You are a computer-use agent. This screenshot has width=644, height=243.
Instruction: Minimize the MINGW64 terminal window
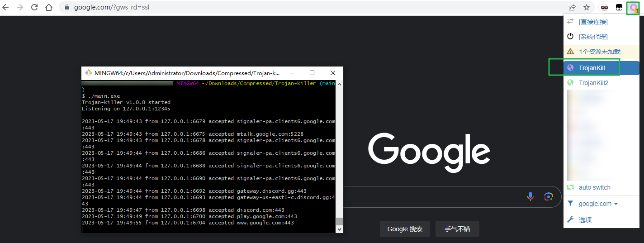pyautogui.click(x=291, y=73)
